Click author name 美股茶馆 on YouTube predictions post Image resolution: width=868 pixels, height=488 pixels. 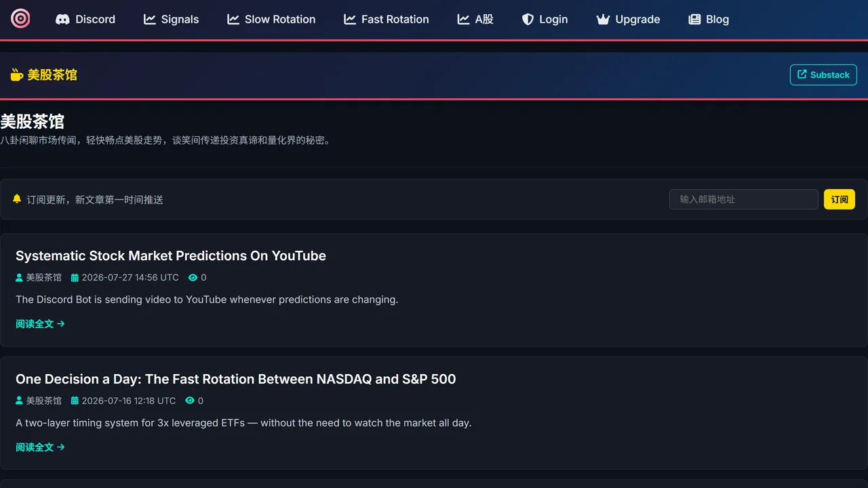click(x=43, y=277)
